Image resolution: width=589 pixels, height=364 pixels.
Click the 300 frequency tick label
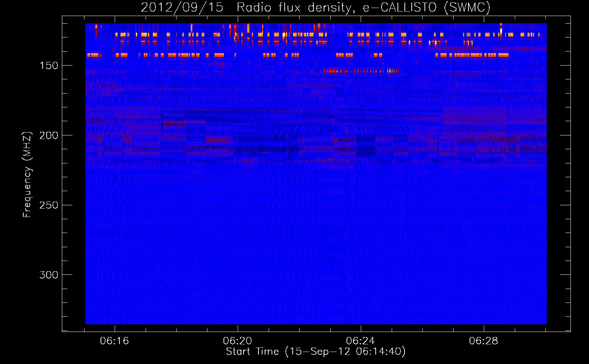(49, 275)
